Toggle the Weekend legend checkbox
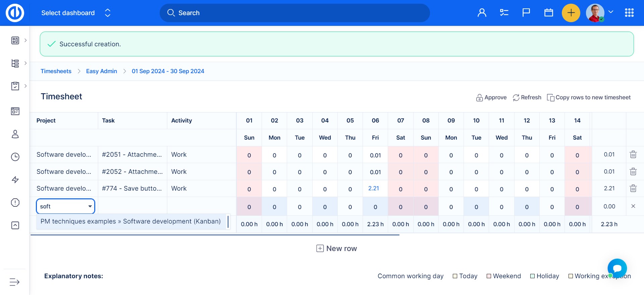Image resolution: width=644 pixels, height=295 pixels. (x=489, y=276)
